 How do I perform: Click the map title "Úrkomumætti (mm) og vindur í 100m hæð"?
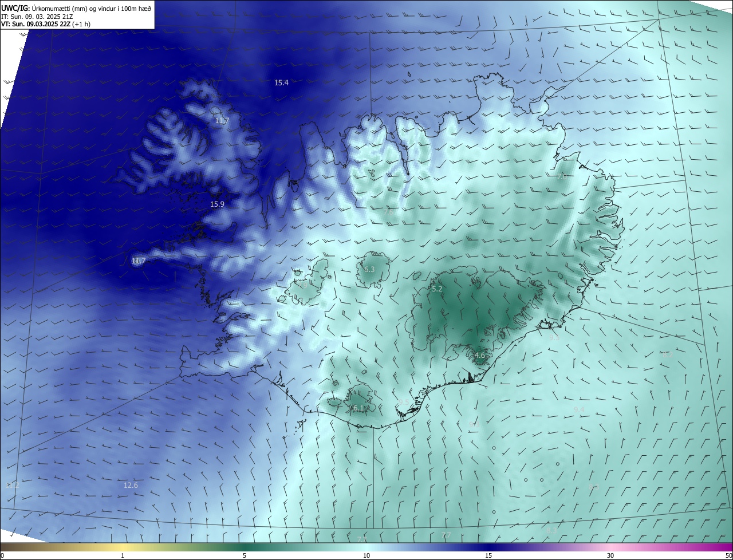click(x=92, y=8)
